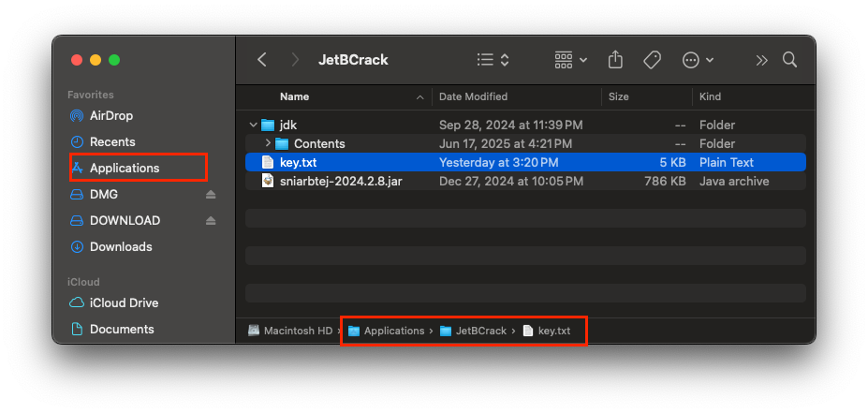Viewport: 868px width, 413px height.
Task: Click the Share toolbar icon
Action: pyautogui.click(x=615, y=60)
